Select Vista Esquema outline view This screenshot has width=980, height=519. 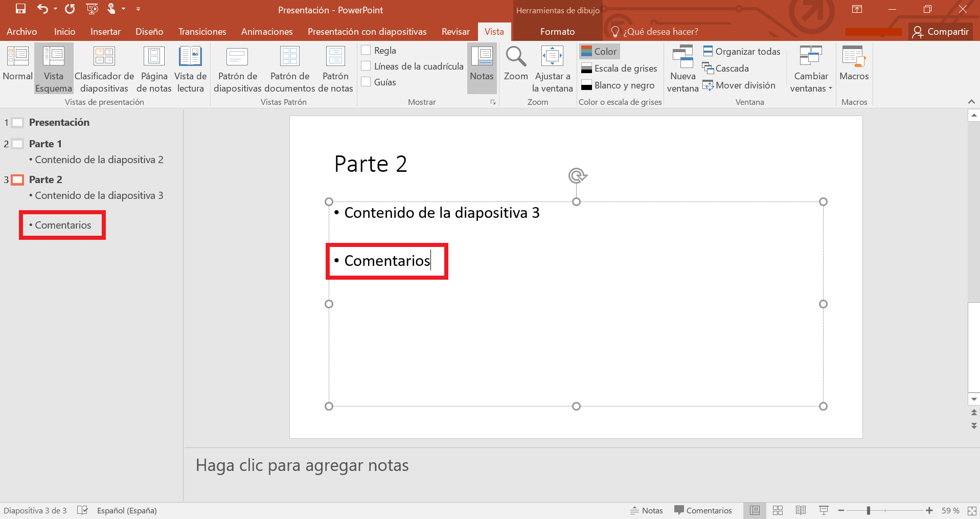point(54,69)
